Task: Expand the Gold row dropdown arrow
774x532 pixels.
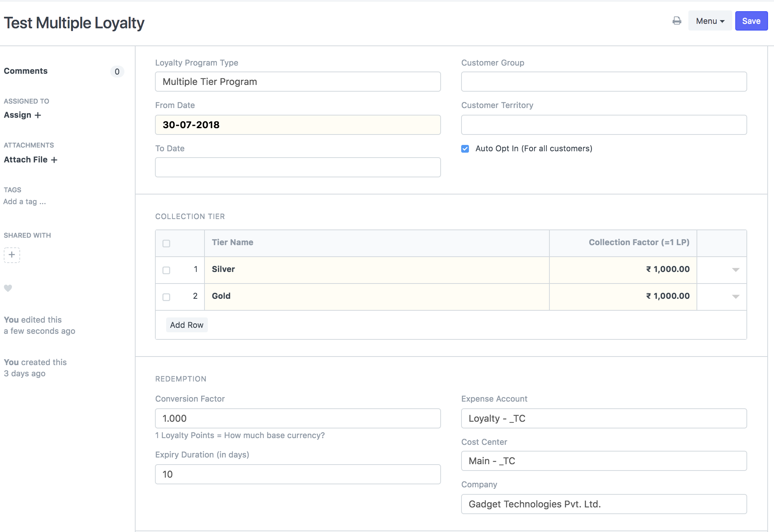Action: 735,297
